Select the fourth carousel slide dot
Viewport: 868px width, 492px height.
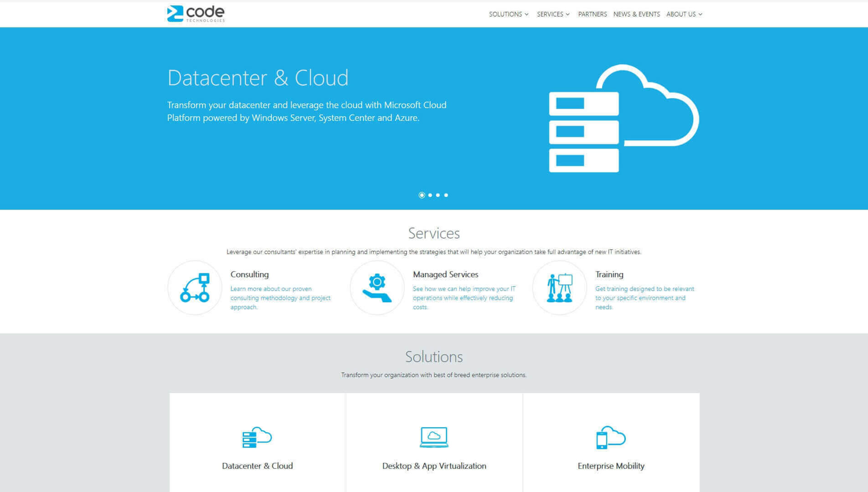446,195
